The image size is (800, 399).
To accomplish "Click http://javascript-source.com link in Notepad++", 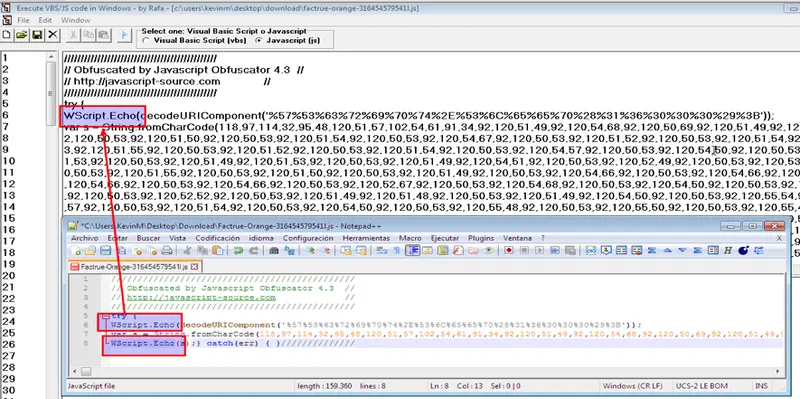I will click(202, 297).
